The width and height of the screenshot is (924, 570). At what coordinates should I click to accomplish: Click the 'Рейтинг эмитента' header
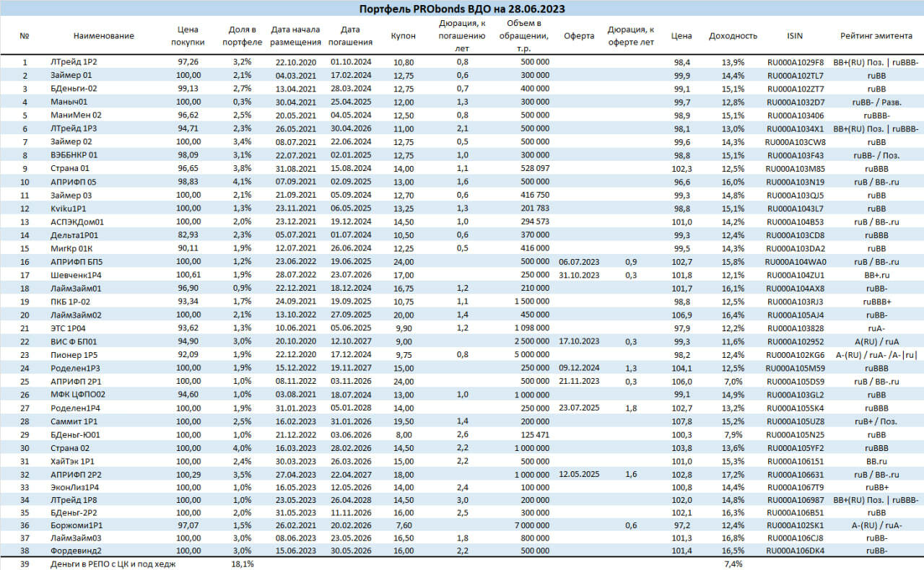876,36
